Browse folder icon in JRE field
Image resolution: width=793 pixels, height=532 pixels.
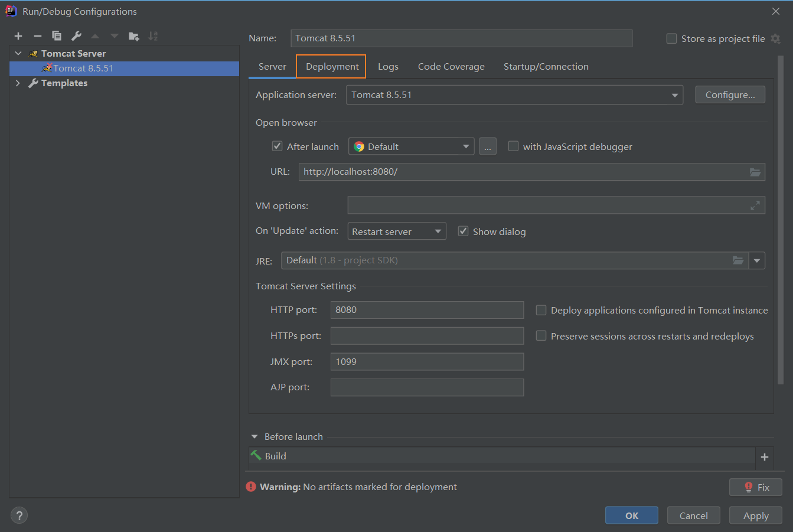coord(738,260)
